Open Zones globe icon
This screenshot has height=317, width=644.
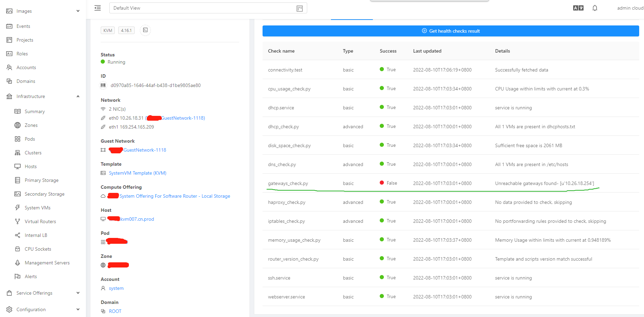click(18, 125)
